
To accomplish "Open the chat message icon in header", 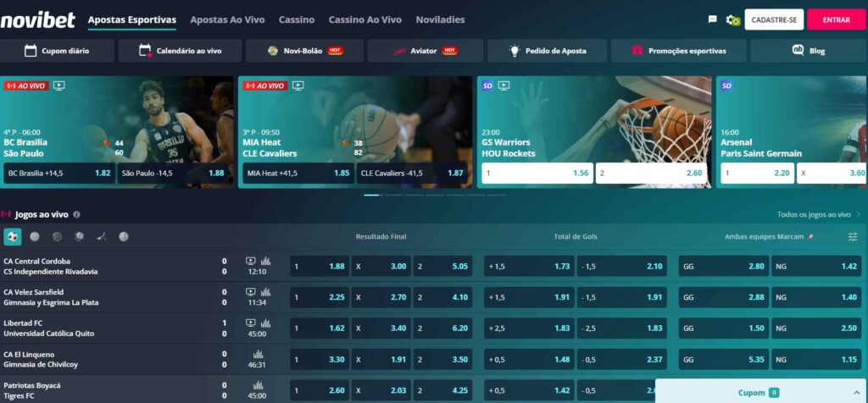I will coord(712,19).
